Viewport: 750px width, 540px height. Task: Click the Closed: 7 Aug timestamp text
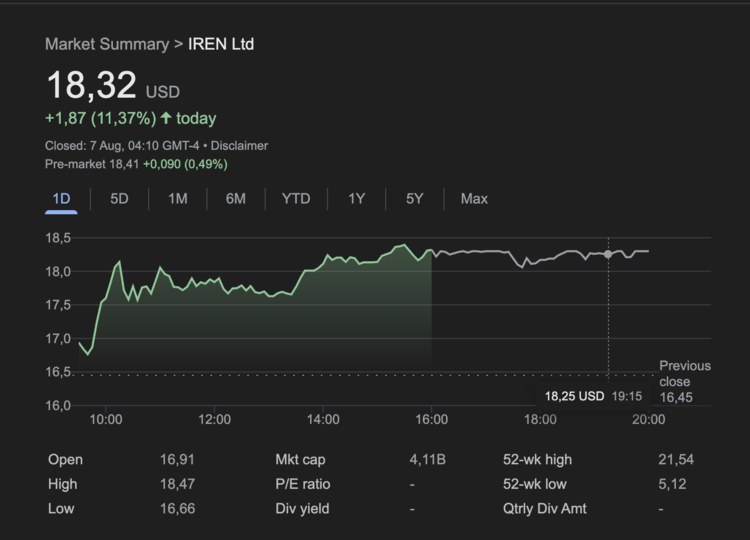click(x=122, y=145)
